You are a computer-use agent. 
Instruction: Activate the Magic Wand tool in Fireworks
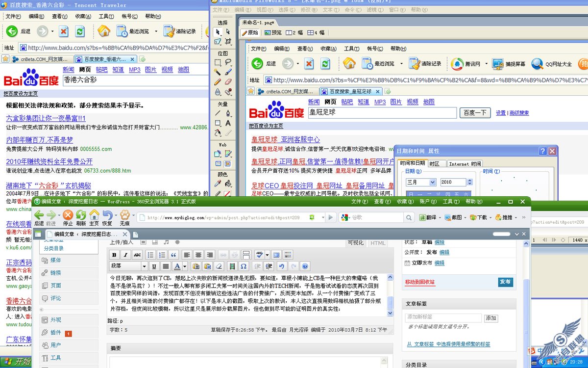pyautogui.click(x=218, y=73)
